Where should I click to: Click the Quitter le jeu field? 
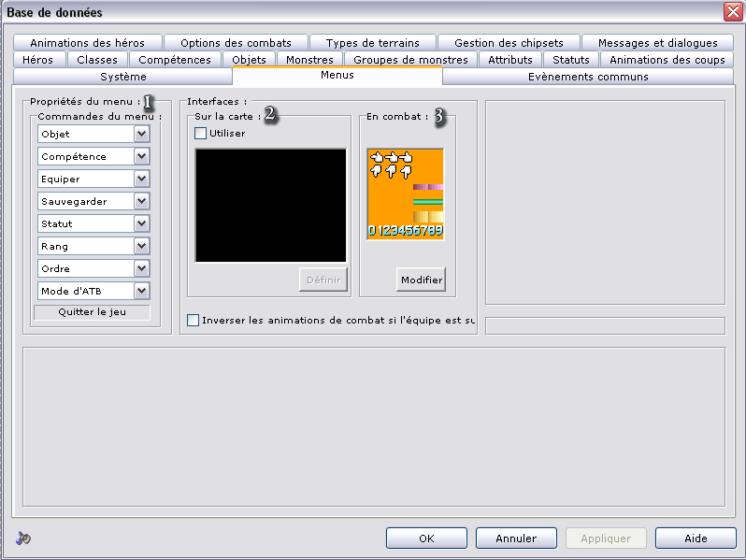92,312
